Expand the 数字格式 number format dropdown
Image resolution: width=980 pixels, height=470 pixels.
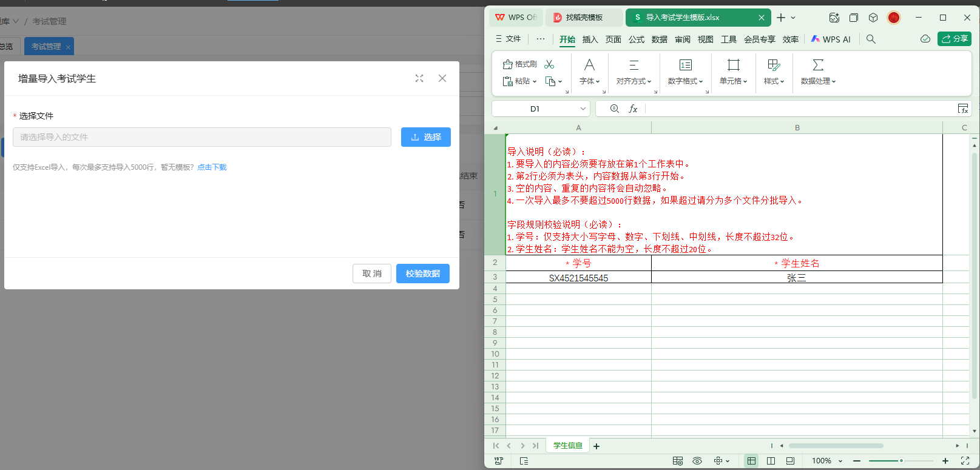685,81
